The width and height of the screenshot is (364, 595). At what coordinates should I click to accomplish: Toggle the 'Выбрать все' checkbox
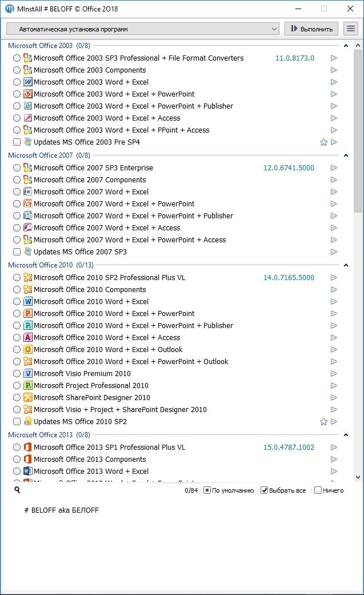pyautogui.click(x=264, y=490)
